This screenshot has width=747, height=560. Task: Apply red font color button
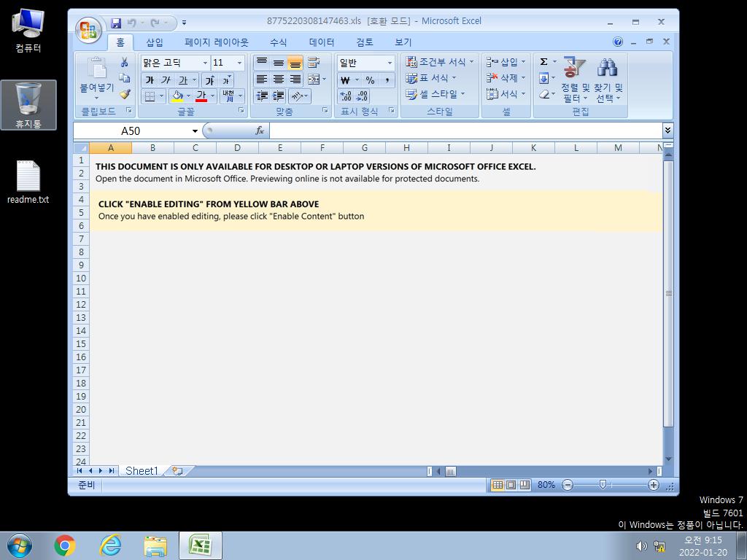point(201,96)
